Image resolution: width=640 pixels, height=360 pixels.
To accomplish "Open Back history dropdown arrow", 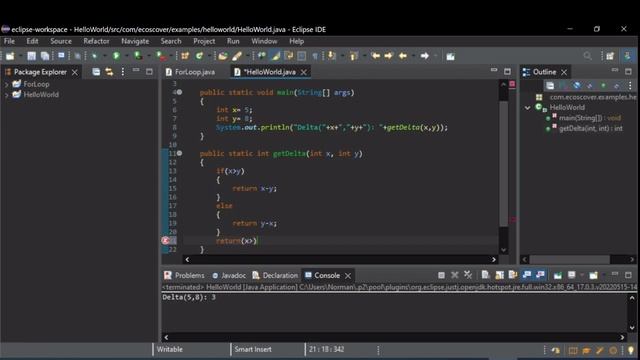I will pyautogui.click(x=413, y=56).
